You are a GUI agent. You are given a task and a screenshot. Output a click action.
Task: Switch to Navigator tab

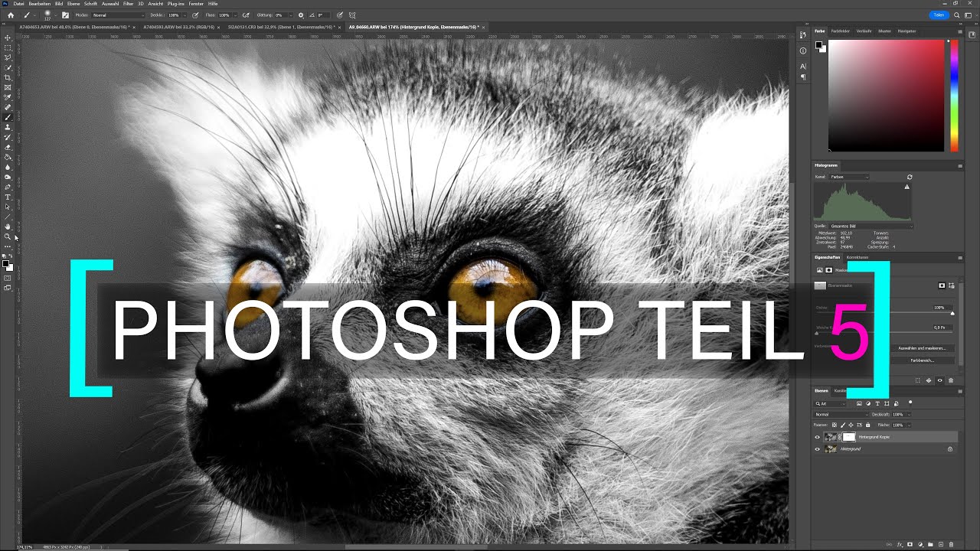pyautogui.click(x=906, y=31)
